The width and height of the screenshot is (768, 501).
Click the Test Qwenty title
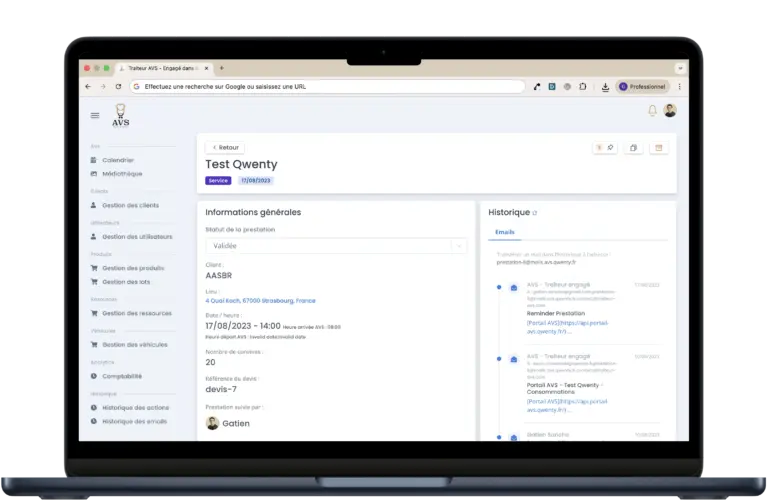coord(241,164)
